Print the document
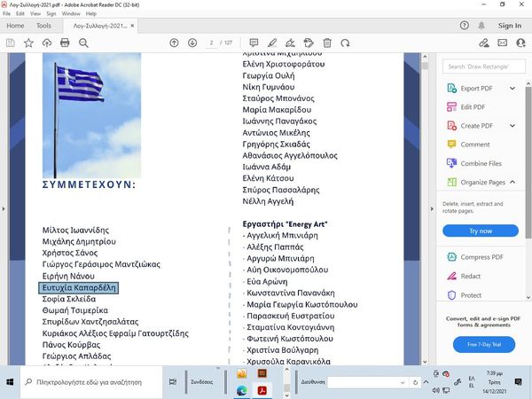 pyautogui.click(x=65, y=43)
